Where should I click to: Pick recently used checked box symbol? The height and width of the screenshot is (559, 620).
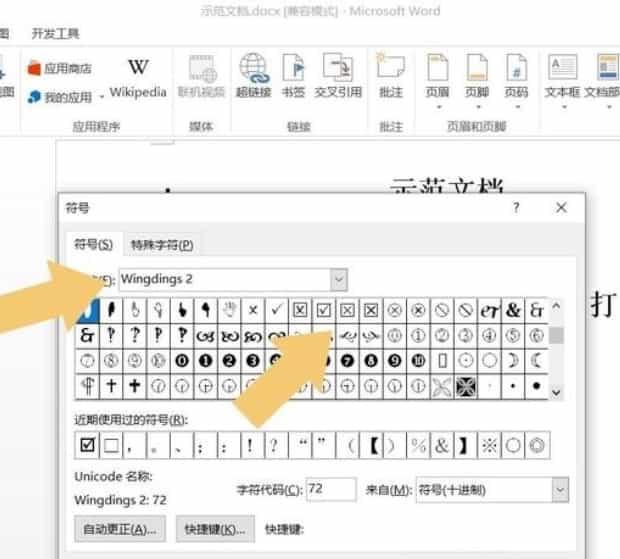click(87, 445)
